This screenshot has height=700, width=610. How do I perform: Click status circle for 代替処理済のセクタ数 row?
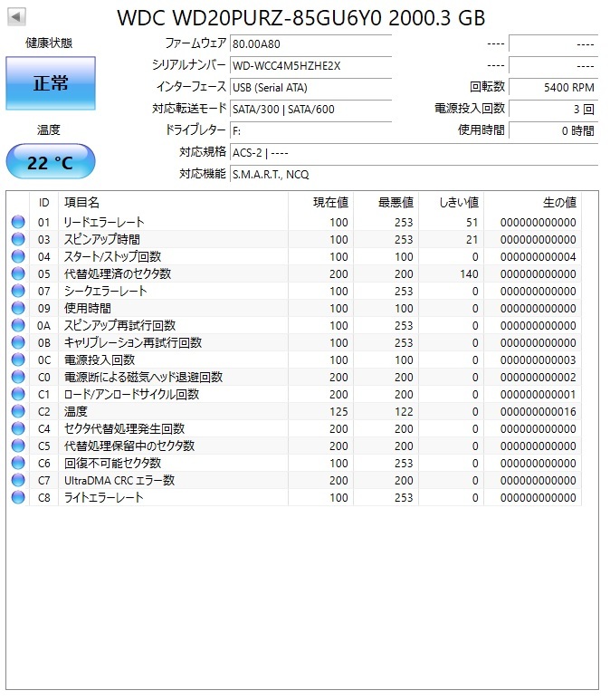[18, 273]
